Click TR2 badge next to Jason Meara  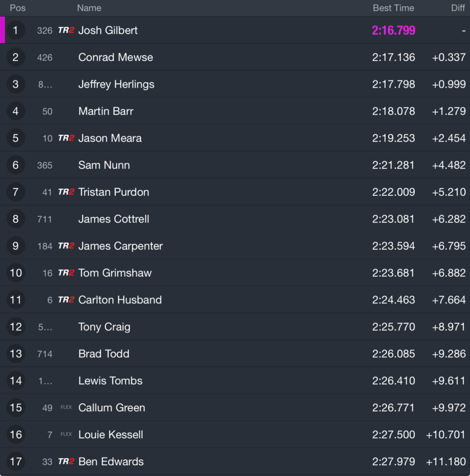[x=66, y=138]
